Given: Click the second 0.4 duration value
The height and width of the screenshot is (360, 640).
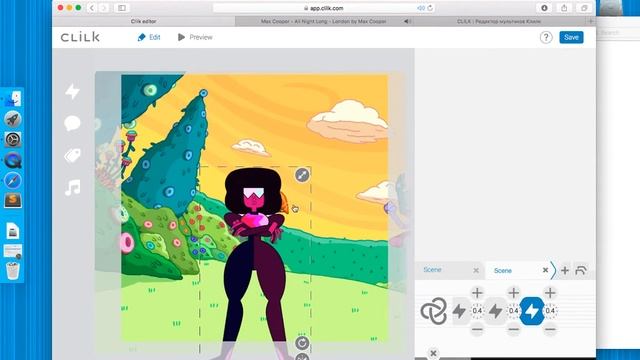Looking at the screenshot, I should (x=513, y=311).
